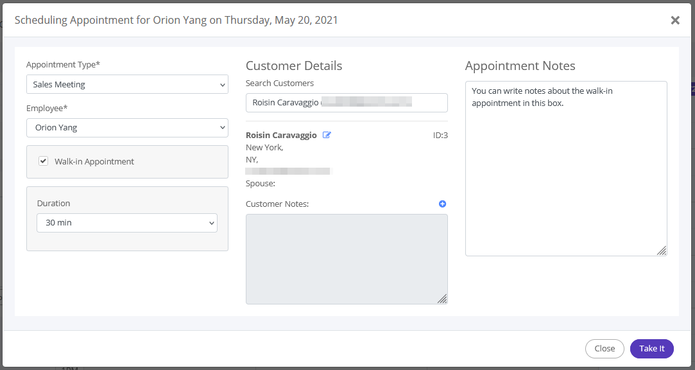Open the Employee dropdown showing Orion Yang
This screenshot has height=370, width=695.
tap(127, 128)
